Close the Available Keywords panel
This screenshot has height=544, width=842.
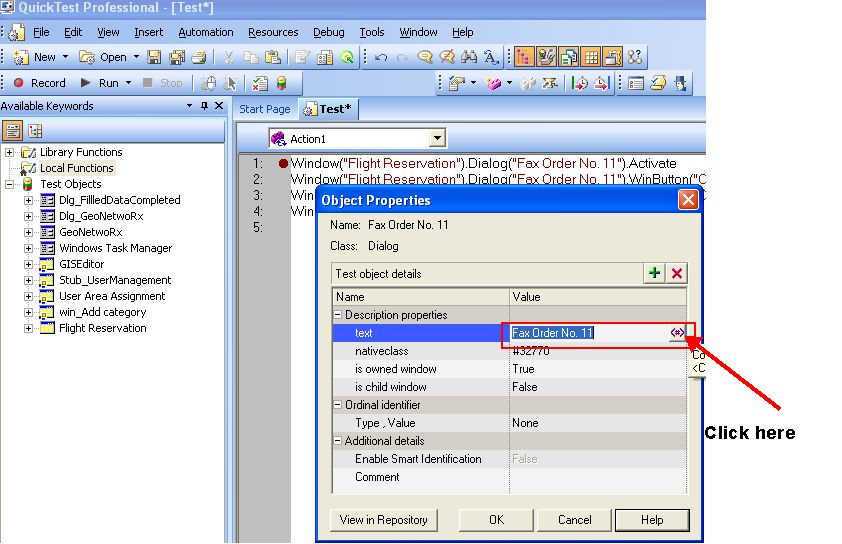tap(219, 106)
